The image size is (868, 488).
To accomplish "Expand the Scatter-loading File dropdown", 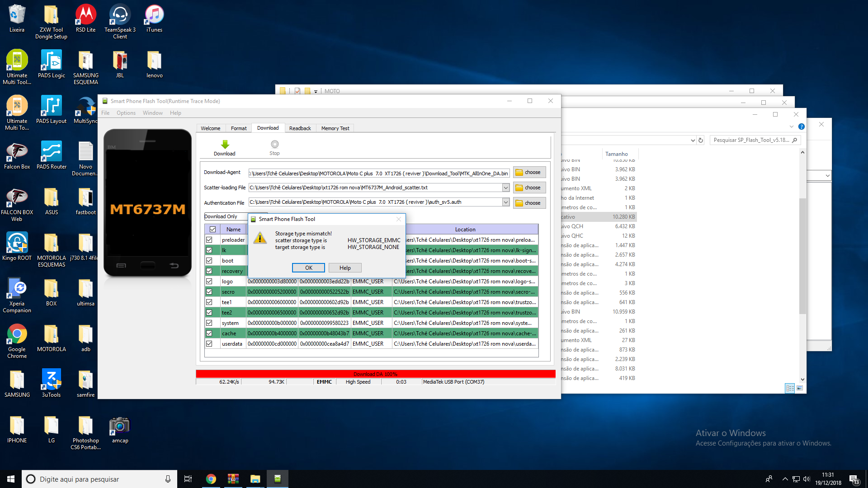I will (506, 188).
